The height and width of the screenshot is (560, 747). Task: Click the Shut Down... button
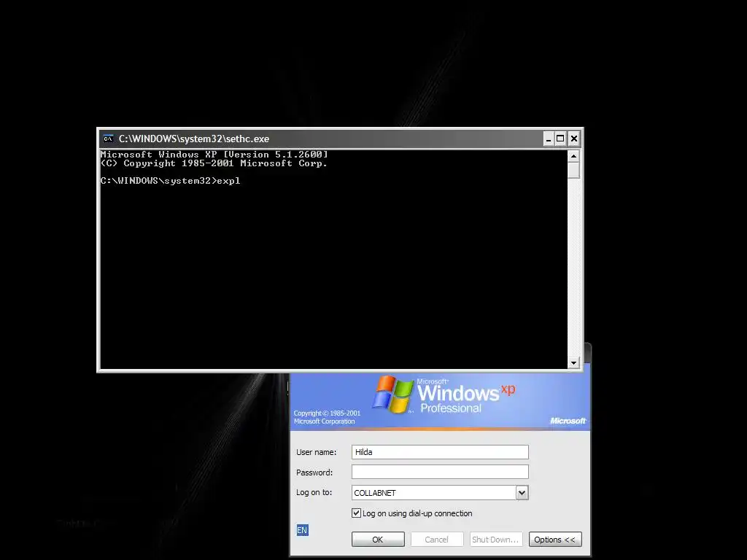click(x=495, y=540)
